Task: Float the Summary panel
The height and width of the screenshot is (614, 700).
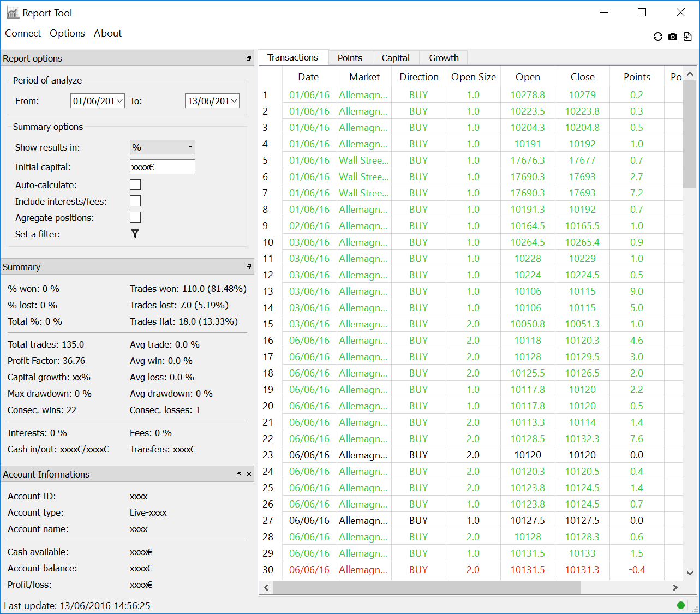Action: (249, 267)
